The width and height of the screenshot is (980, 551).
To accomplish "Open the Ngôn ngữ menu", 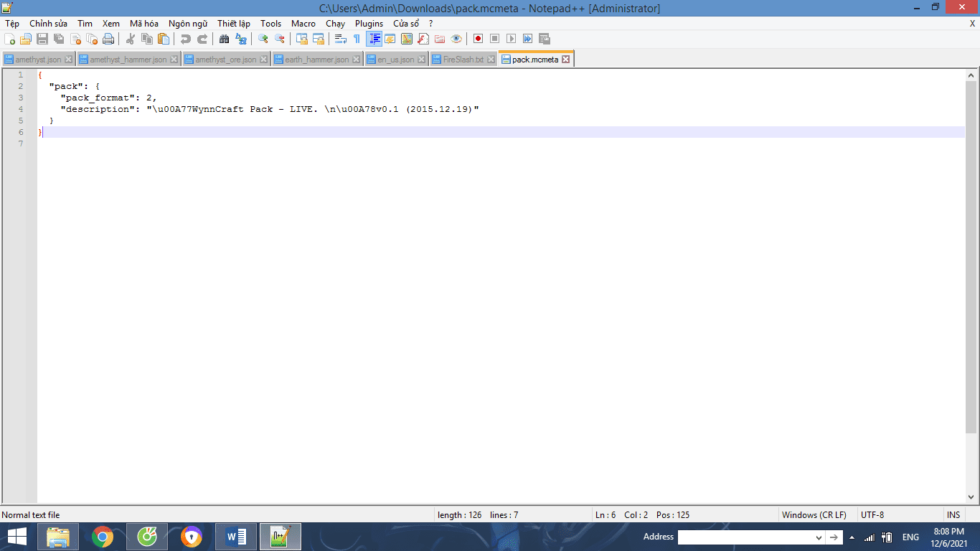I will [x=188, y=24].
